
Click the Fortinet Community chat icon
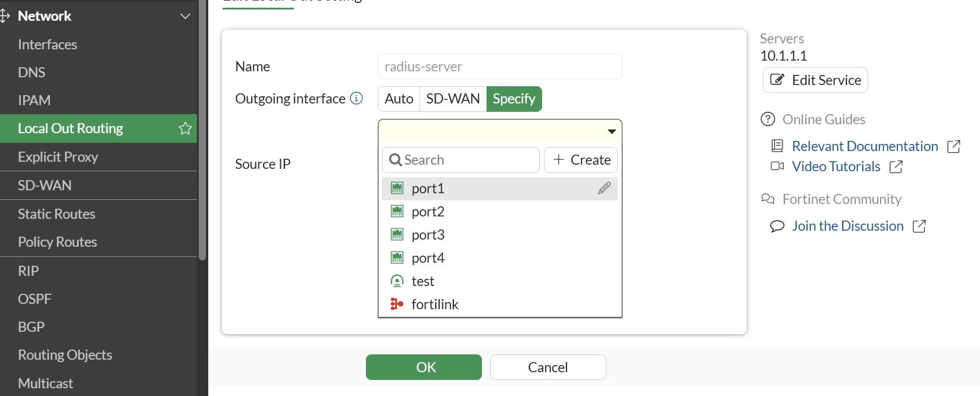tap(768, 199)
